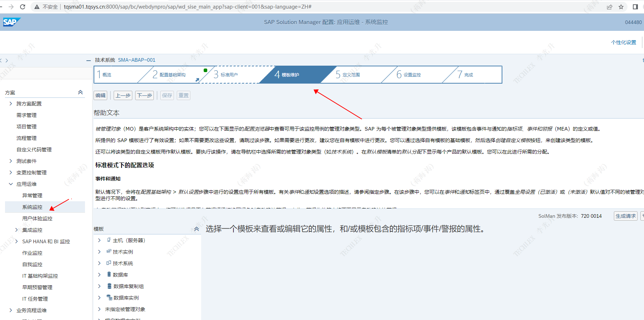Click 下一步 next step button
644x320 pixels.
(145, 95)
